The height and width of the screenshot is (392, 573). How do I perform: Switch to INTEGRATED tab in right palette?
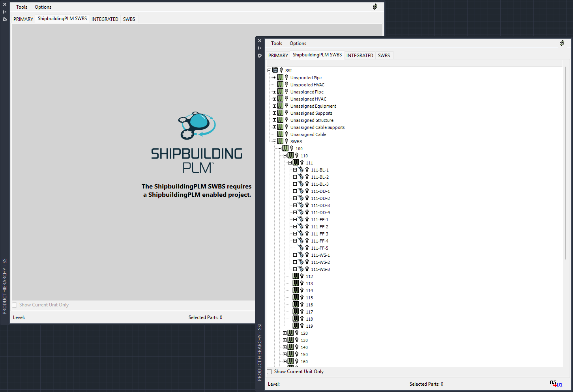point(360,56)
